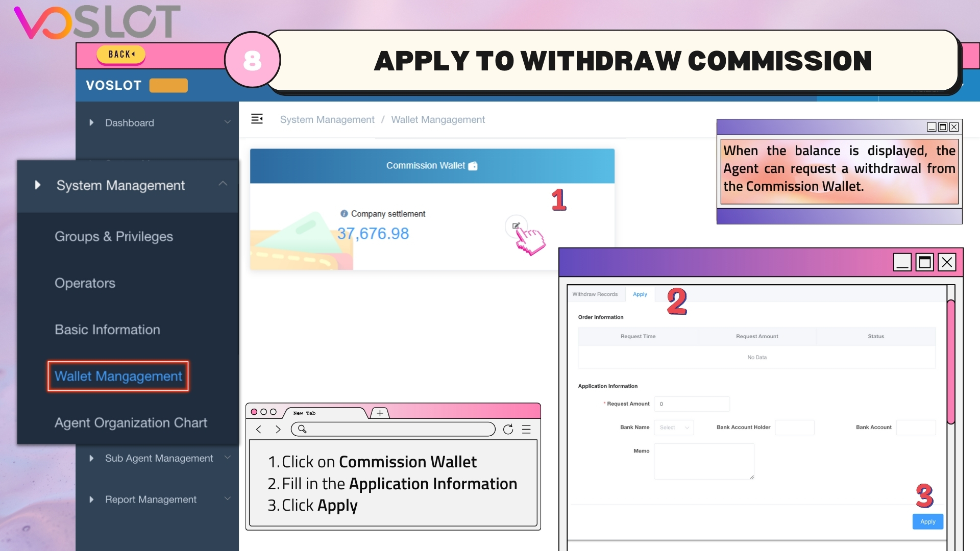Click the edit pencil icon near balance
Viewport: 980px width, 551px height.
click(x=516, y=226)
